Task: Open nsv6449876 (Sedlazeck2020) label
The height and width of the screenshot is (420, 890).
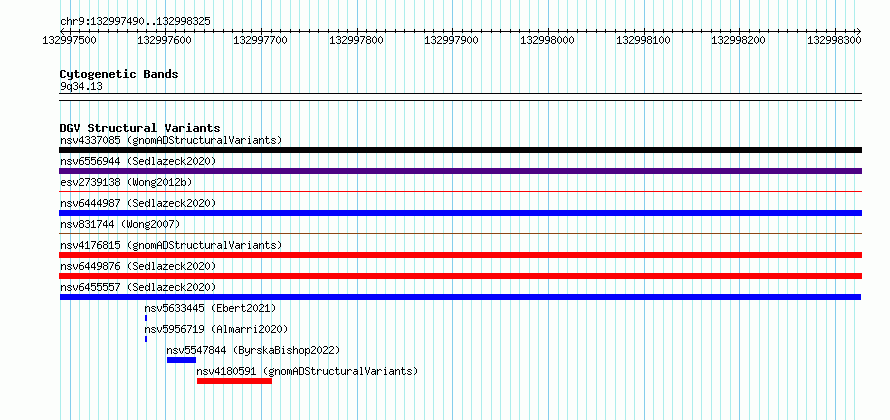Action: (x=138, y=266)
